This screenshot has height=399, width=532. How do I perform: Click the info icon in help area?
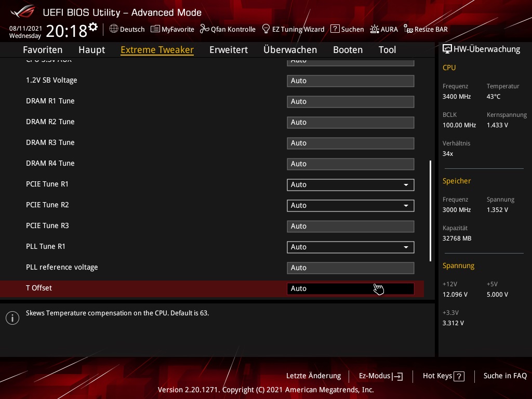[12, 318]
